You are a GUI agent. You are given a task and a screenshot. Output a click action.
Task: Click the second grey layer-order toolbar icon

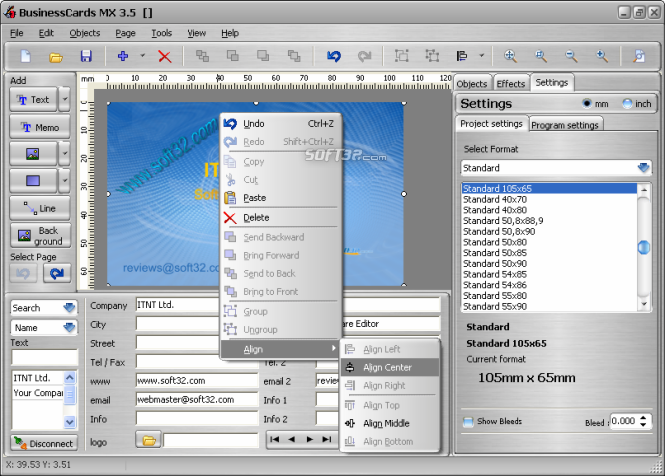point(232,56)
